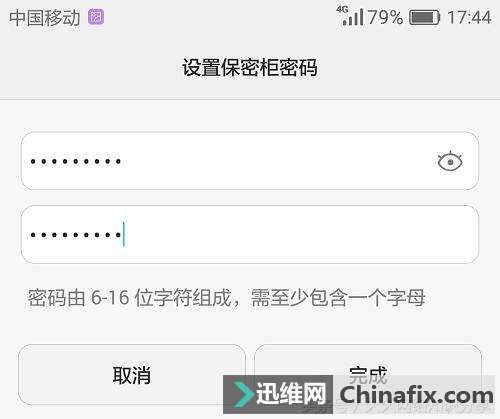Tap the 中国移动 carrier label

tap(44, 18)
